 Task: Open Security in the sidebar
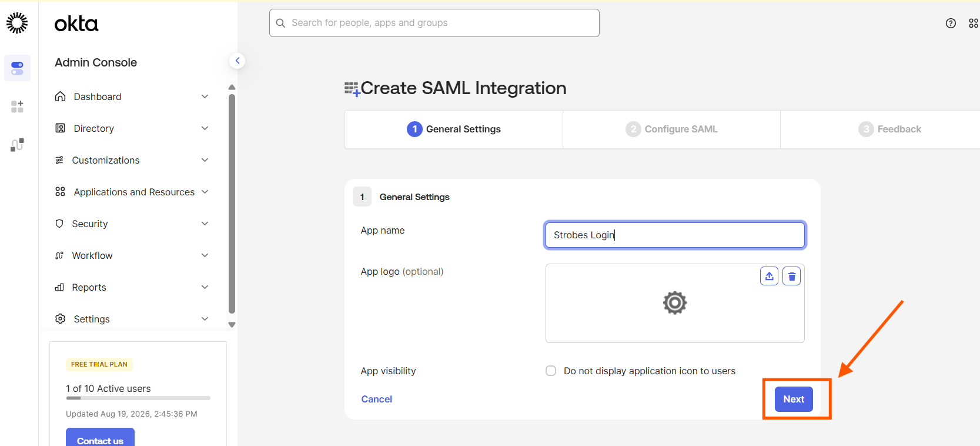[x=90, y=224]
